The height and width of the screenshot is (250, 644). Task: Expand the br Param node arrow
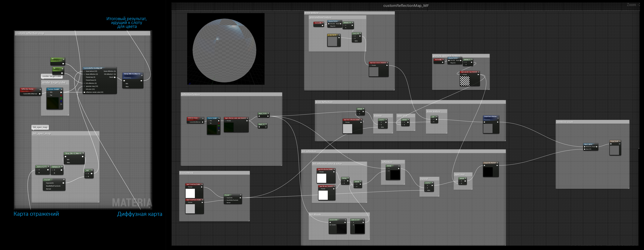point(64,59)
